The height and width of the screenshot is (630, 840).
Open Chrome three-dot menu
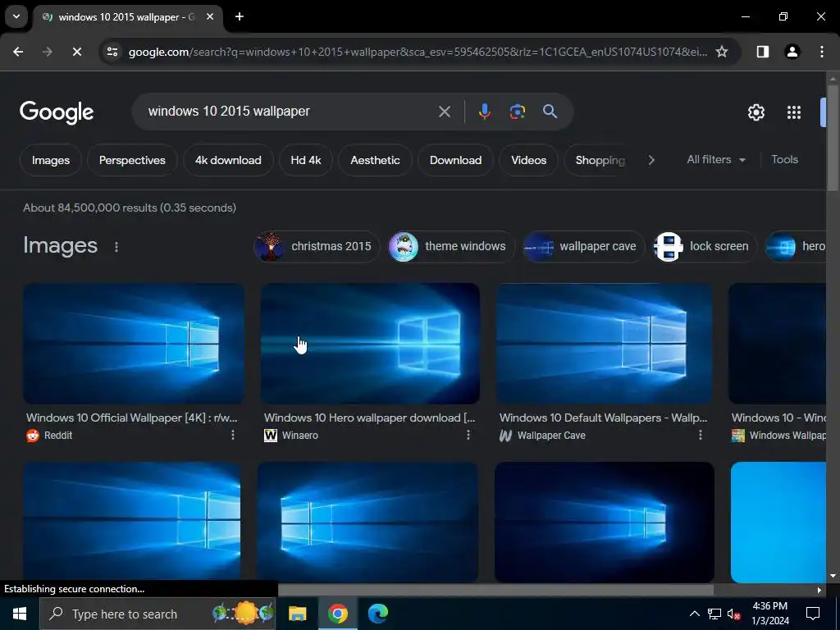coord(821,52)
